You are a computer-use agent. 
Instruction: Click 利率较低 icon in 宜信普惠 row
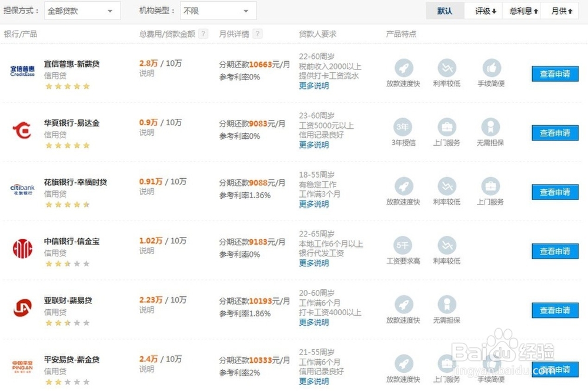pos(447,68)
